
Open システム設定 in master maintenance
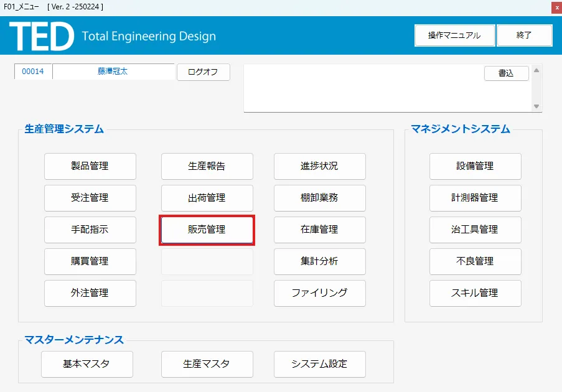tap(320, 364)
